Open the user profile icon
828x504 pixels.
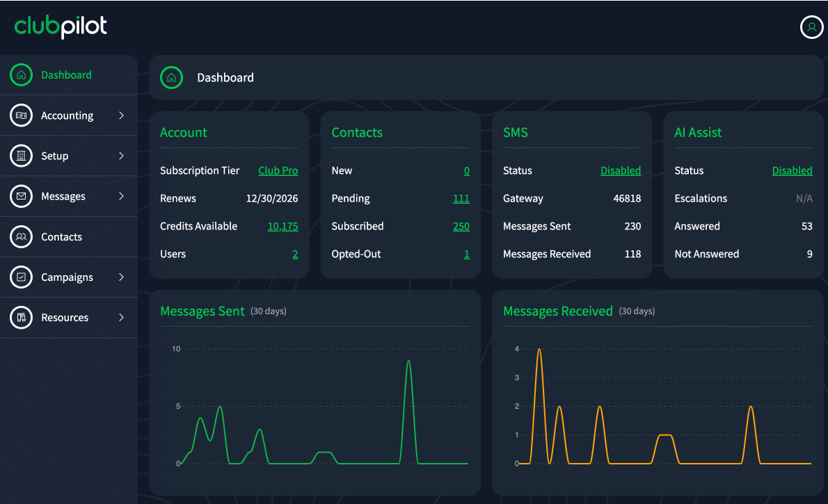(x=811, y=26)
